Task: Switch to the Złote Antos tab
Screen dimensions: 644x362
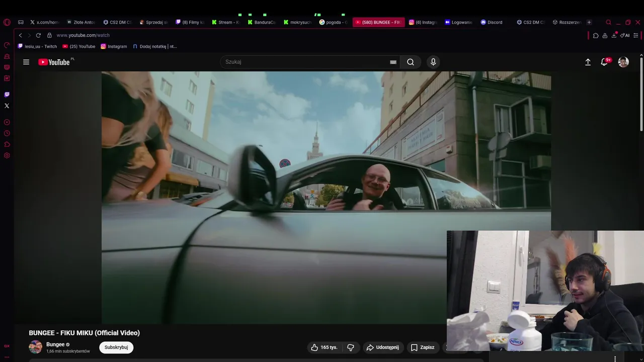Action: (80, 22)
